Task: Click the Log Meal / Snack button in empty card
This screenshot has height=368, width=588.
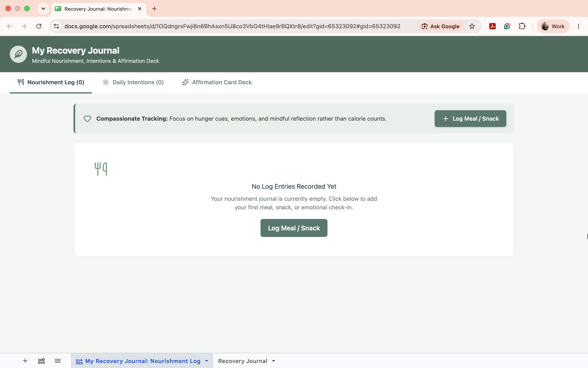Action: 294,228
